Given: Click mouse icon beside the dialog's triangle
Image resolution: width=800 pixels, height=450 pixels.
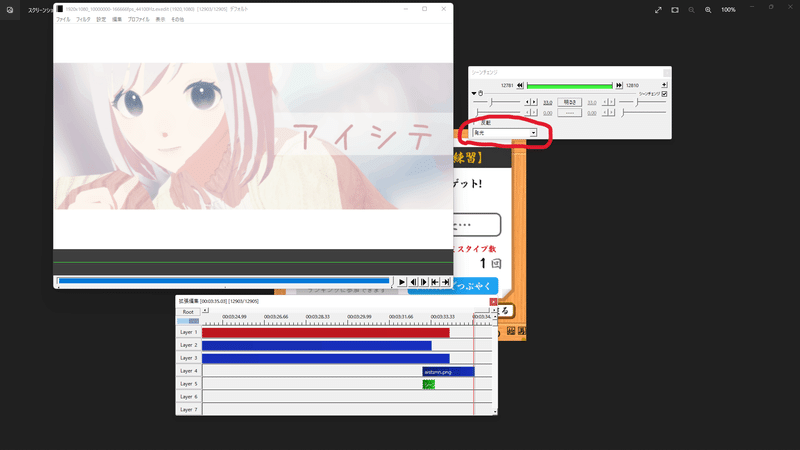Looking at the screenshot, I should click(481, 93).
